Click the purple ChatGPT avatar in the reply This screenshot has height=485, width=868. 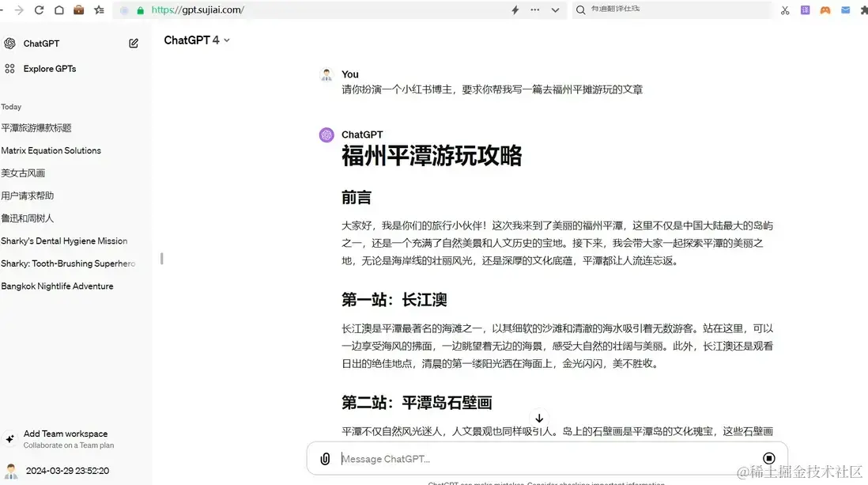click(326, 135)
